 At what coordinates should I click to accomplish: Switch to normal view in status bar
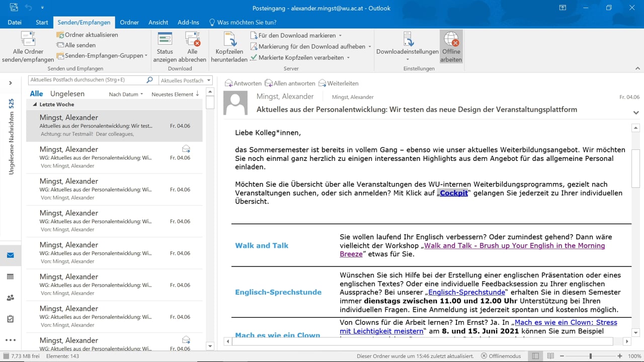click(535, 356)
